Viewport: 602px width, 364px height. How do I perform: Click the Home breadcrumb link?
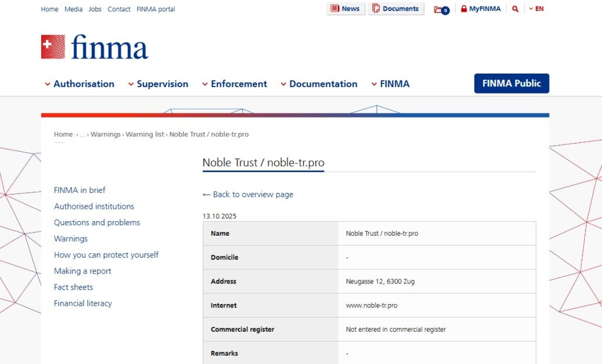coord(63,135)
